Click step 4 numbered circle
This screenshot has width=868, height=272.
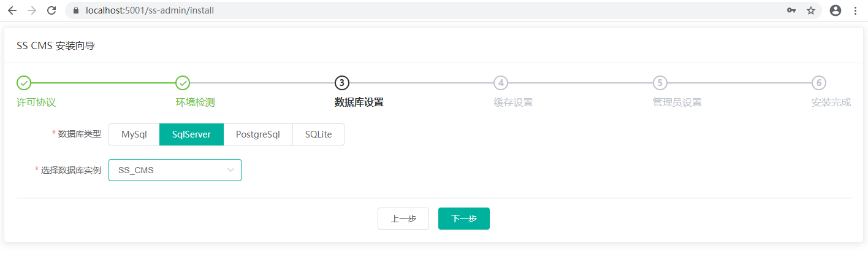[x=501, y=82]
